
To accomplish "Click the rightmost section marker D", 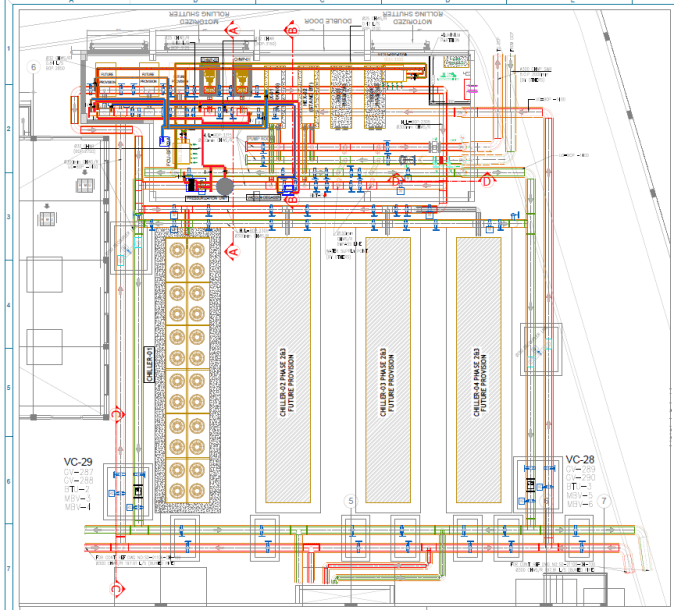I will click(488, 181).
